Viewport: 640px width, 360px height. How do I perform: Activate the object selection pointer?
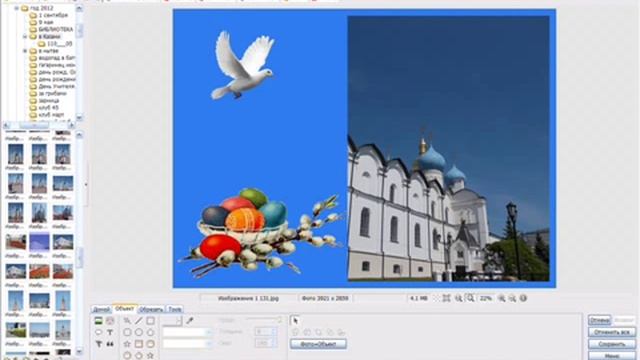pyautogui.click(x=295, y=320)
